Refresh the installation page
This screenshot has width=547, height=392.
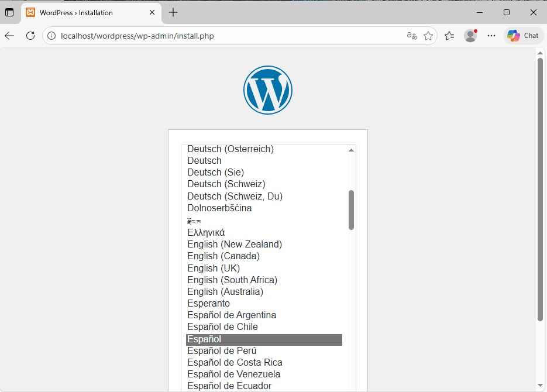(30, 36)
